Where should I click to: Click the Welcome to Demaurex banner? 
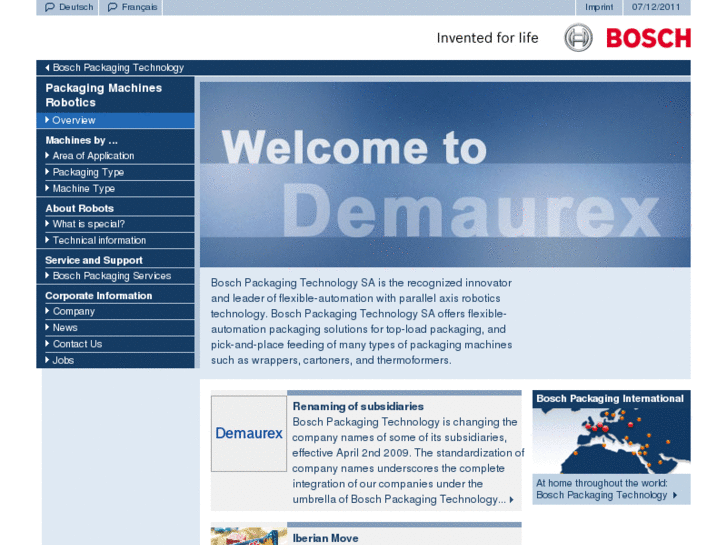(445, 174)
